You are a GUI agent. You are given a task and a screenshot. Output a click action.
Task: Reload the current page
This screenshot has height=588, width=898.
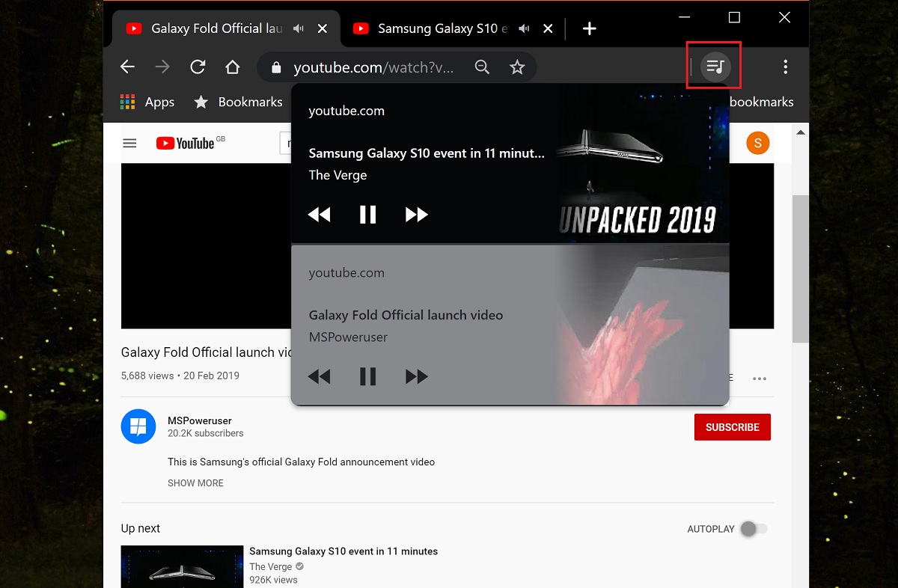(x=198, y=67)
